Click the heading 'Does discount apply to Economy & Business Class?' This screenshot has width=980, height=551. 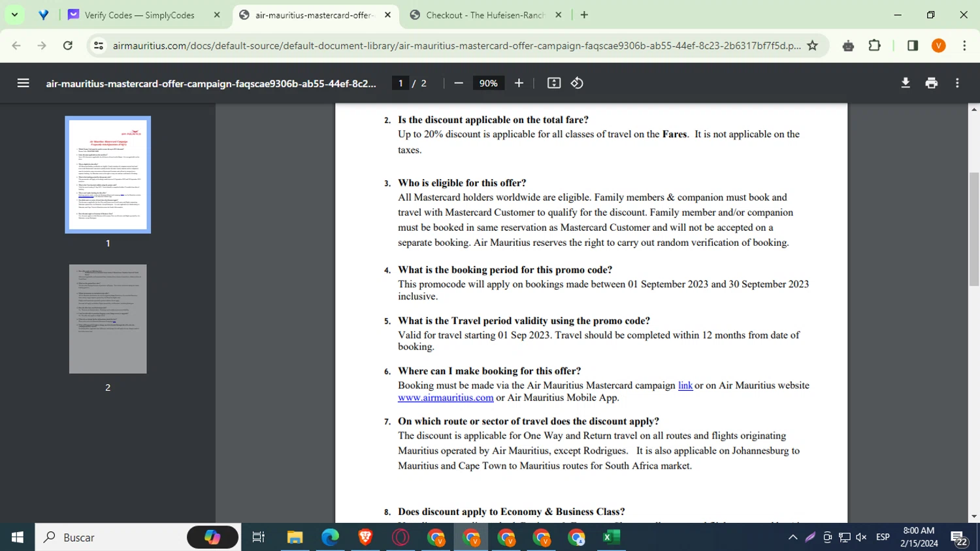512,512
